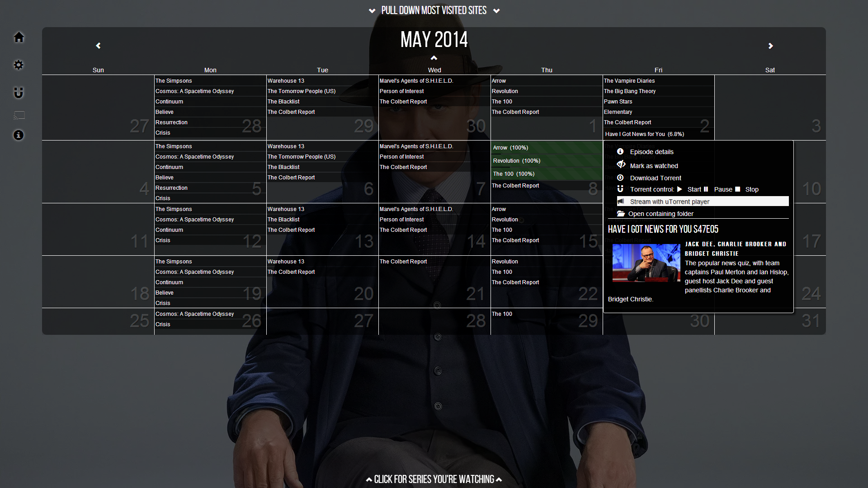Viewport: 868px width, 488px height.
Task: Navigate to next month with right arrow
Action: pos(771,45)
